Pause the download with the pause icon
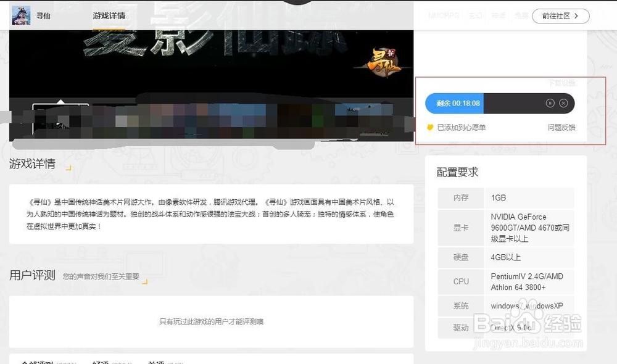The height and width of the screenshot is (364, 617). (x=550, y=103)
